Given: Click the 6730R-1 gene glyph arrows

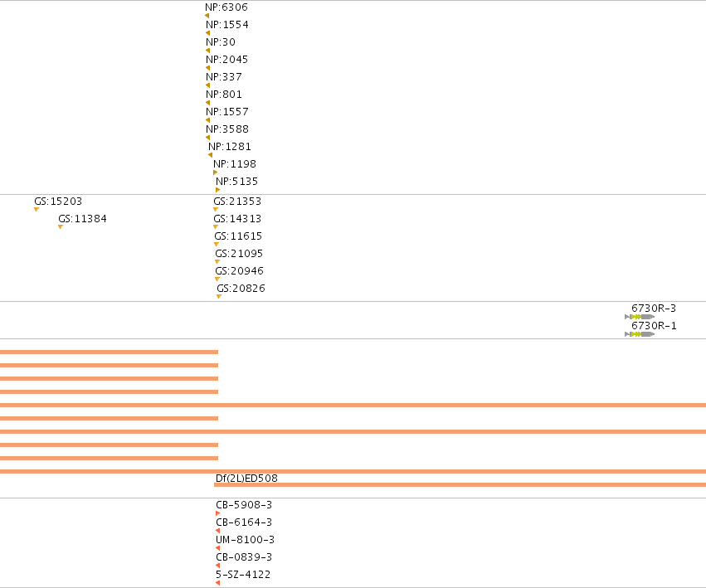Looking at the screenshot, I should [x=640, y=334].
